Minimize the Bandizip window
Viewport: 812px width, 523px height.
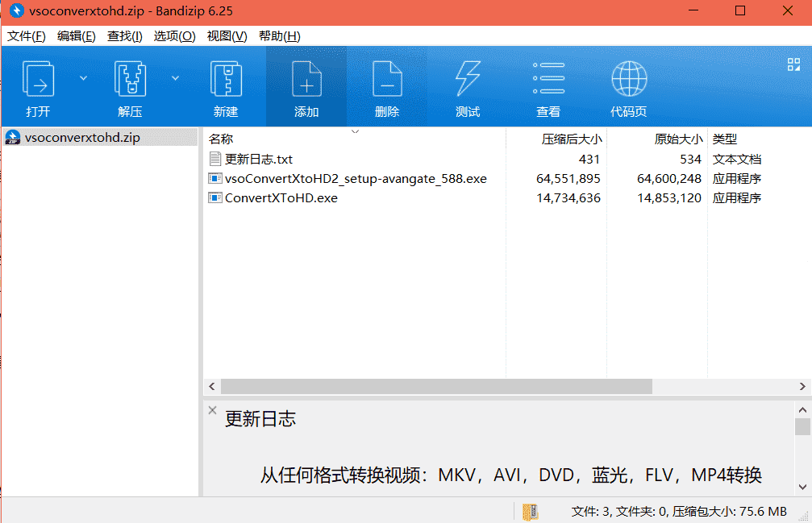pos(693,10)
